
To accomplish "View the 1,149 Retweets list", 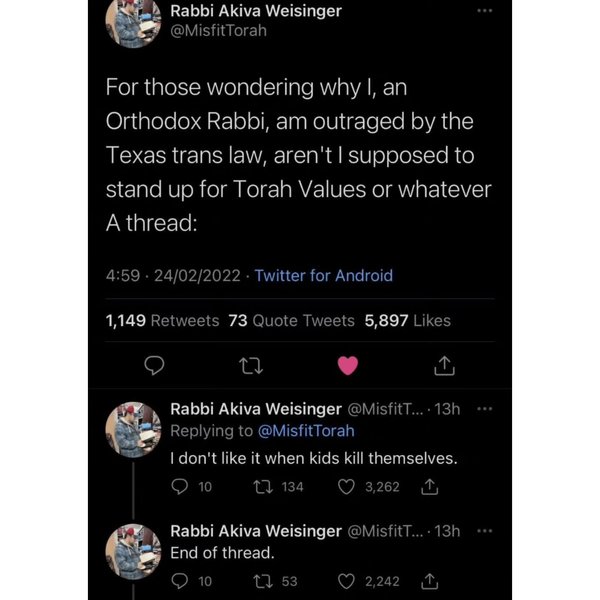I will pyautogui.click(x=162, y=320).
